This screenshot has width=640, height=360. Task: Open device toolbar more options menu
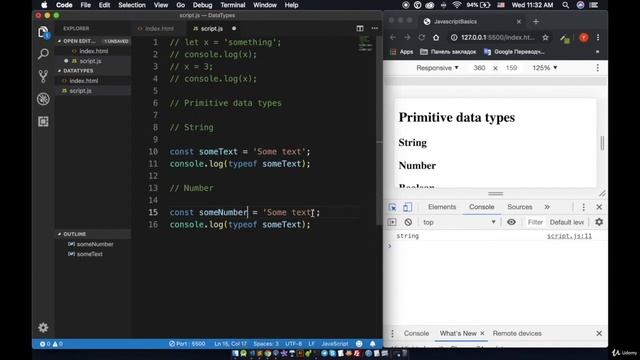coord(598,68)
